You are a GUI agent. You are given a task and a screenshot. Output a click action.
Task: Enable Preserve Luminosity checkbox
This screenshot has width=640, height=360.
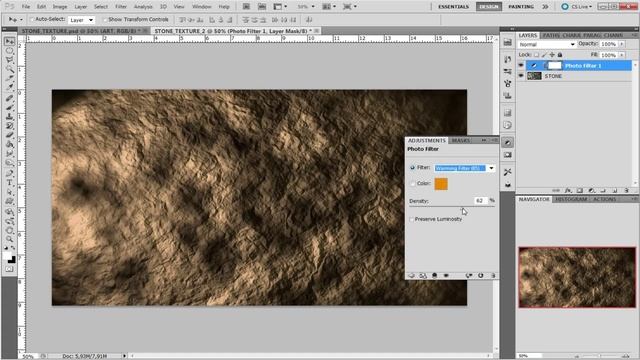411,219
